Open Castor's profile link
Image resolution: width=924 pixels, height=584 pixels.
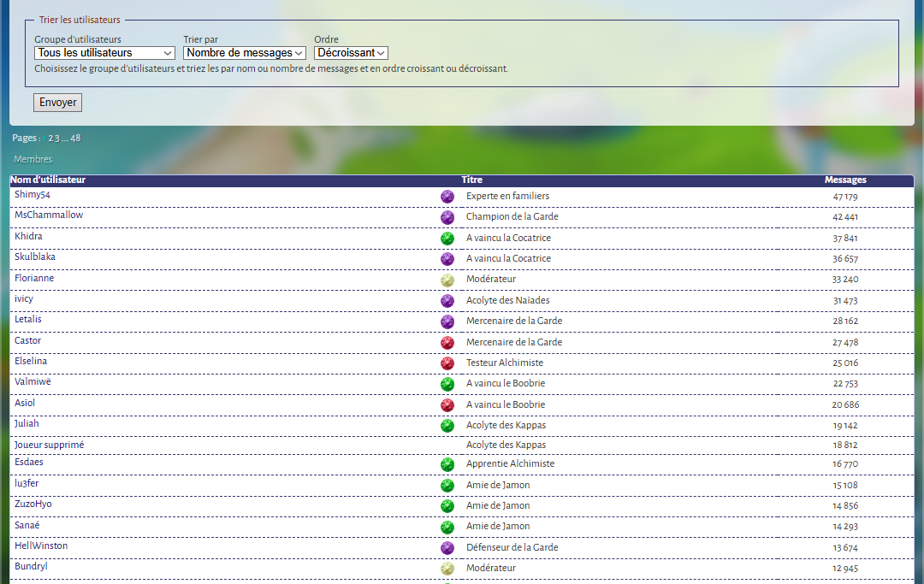pyautogui.click(x=27, y=340)
